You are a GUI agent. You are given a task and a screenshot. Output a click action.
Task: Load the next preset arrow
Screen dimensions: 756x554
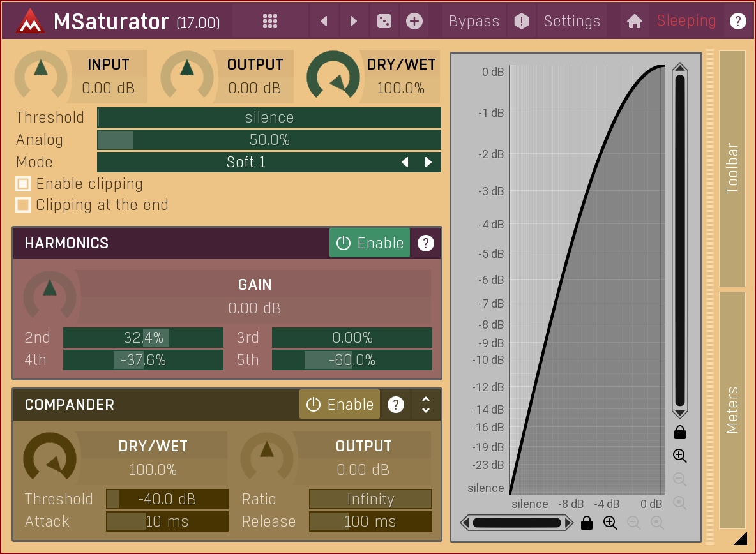353,21
